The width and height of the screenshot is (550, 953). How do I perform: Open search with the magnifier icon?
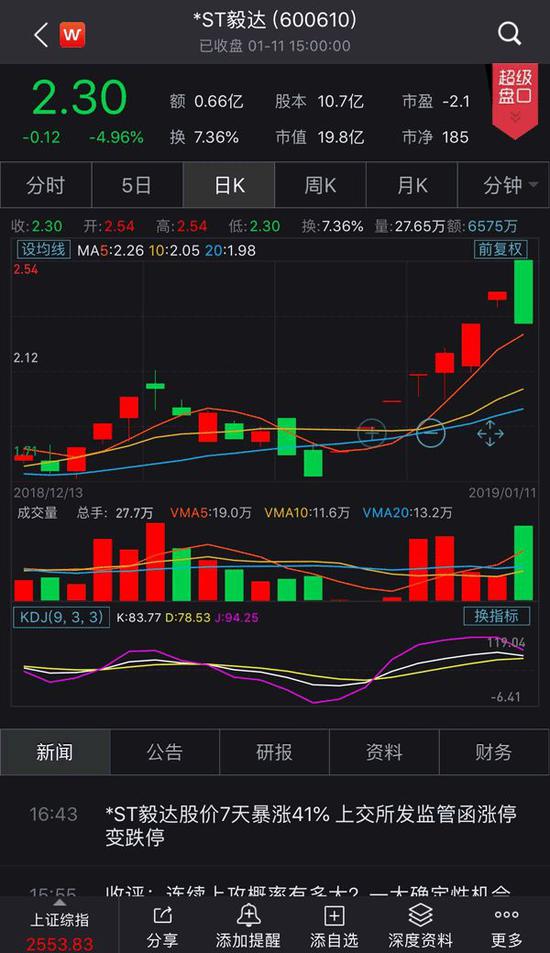click(509, 33)
